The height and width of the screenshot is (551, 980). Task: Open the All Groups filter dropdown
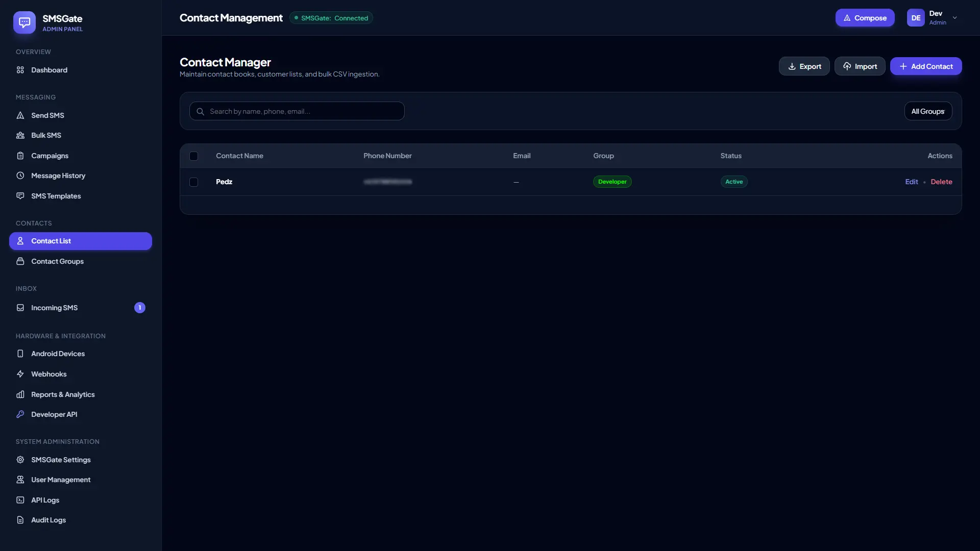coord(928,111)
